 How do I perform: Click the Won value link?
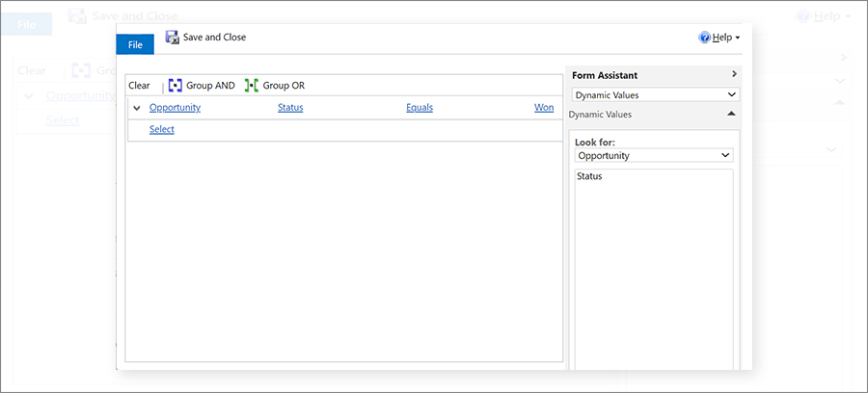[544, 107]
